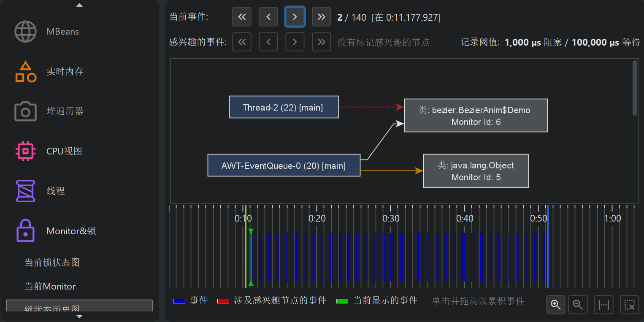Viewport: 644px width, 322px height.
Task: Select the 实时内存 shapes icon
Action: click(x=25, y=71)
